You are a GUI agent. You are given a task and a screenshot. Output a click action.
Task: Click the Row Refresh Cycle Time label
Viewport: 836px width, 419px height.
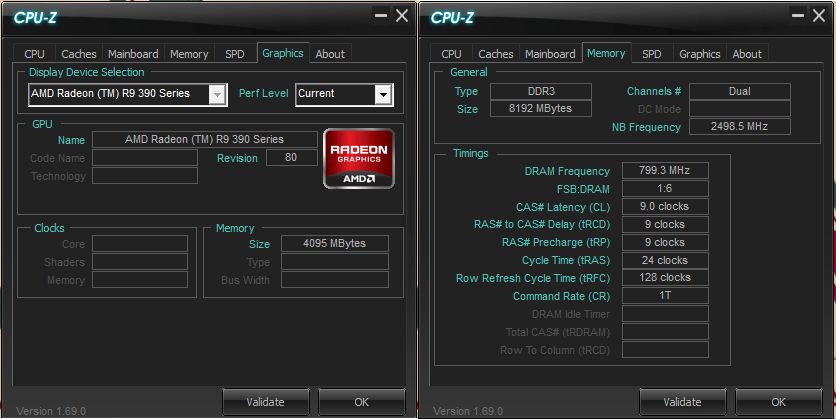click(533, 278)
